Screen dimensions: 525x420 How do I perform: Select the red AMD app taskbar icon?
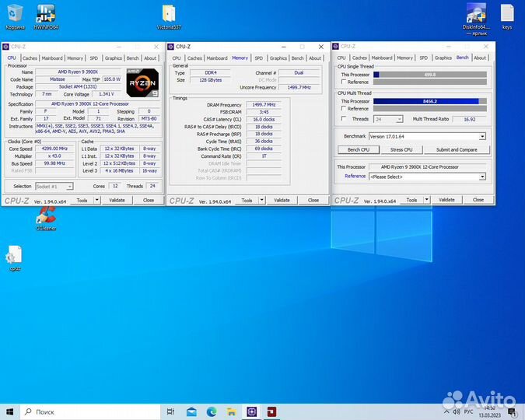click(x=271, y=411)
